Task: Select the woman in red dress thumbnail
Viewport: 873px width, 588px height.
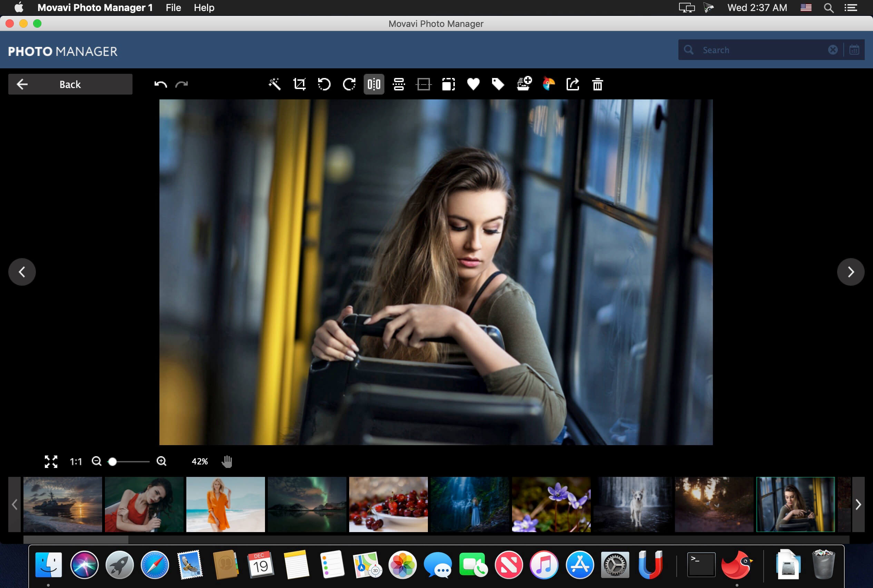Action: [x=144, y=504]
